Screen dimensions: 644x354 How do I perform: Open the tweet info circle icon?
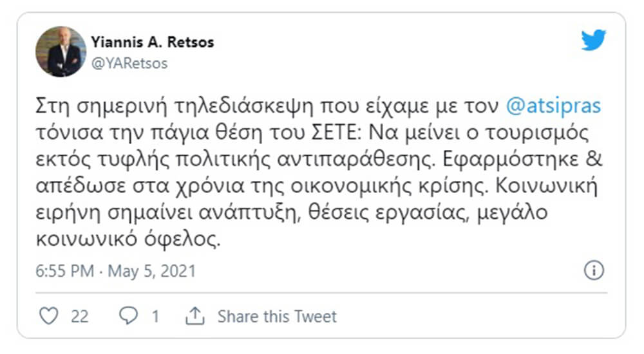coord(594,270)
